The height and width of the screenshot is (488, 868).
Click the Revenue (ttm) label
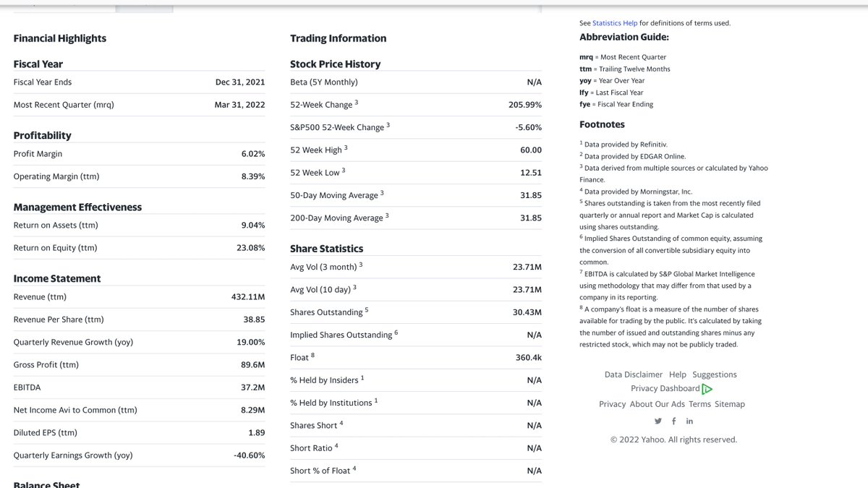click(40, 297)
